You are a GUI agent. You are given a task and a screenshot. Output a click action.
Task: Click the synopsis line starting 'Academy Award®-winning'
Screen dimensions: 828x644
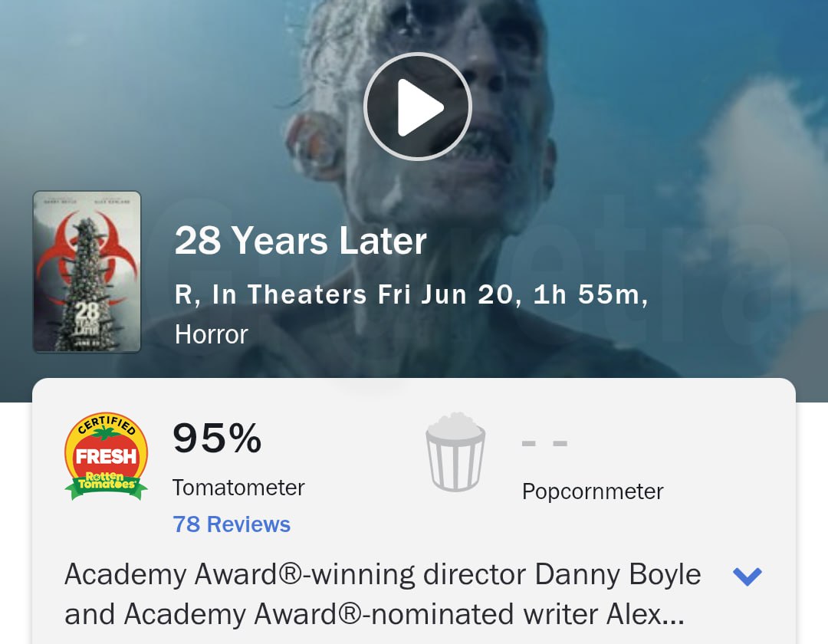pyautogui.click(x=383, y=574)
